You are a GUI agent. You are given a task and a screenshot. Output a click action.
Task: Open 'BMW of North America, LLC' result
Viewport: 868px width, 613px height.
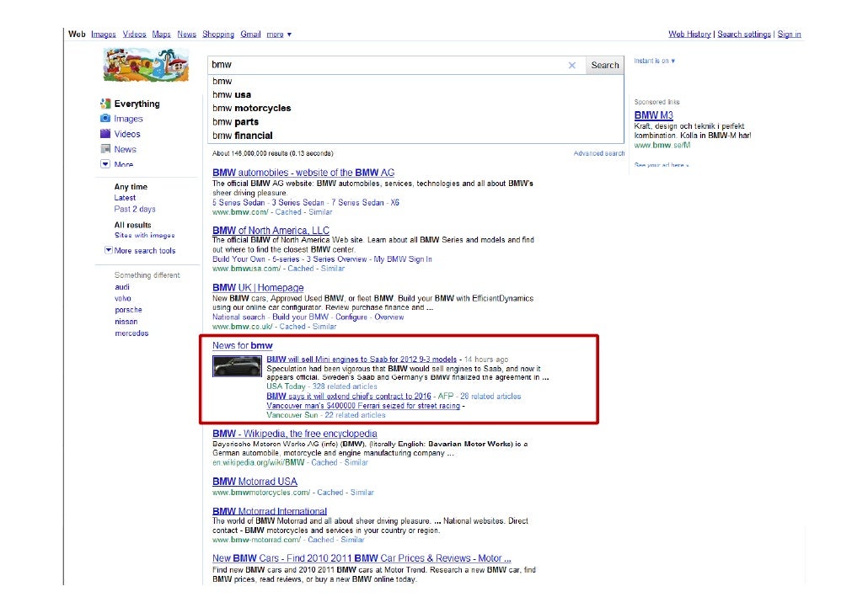pos(271,230)
